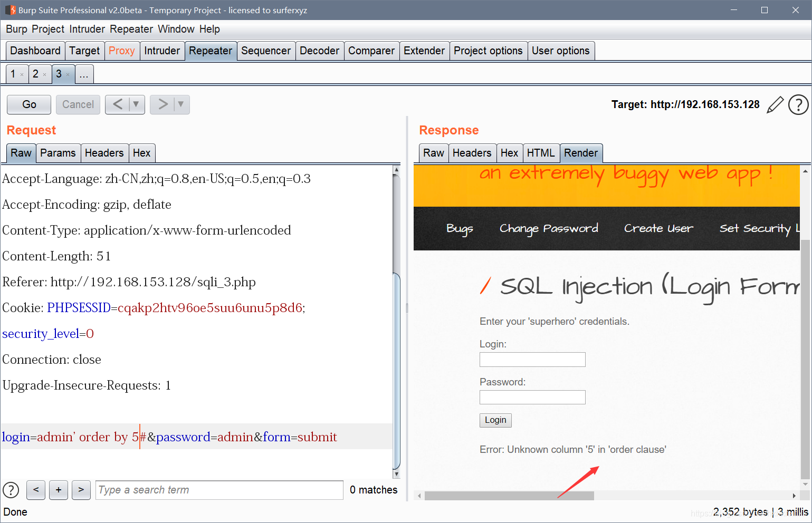Switch to the Comparer tab
This screenshot has width=812, height=523.
click(x=371, y=51)
